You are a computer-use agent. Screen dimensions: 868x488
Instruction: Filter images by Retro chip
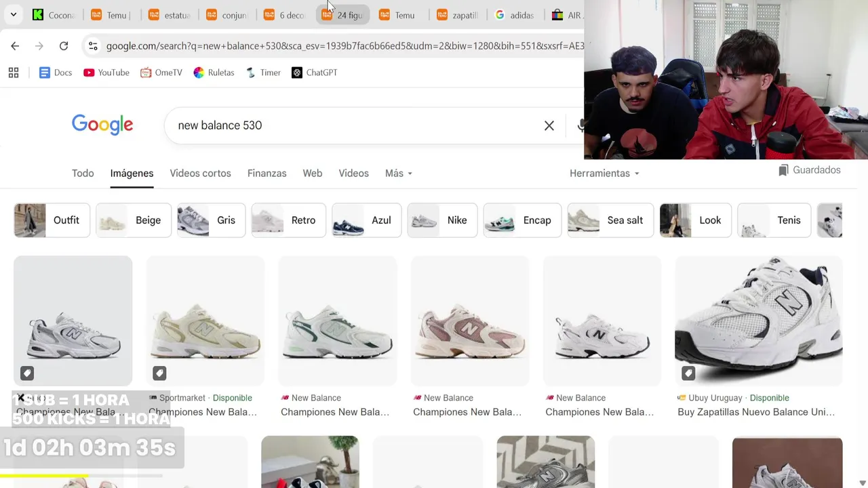[x=288, y=220]
